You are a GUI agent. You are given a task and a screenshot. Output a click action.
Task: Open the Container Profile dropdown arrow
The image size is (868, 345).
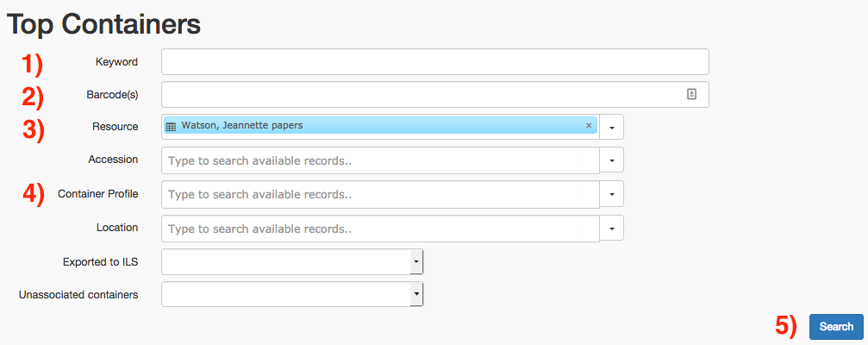point(611,194)
